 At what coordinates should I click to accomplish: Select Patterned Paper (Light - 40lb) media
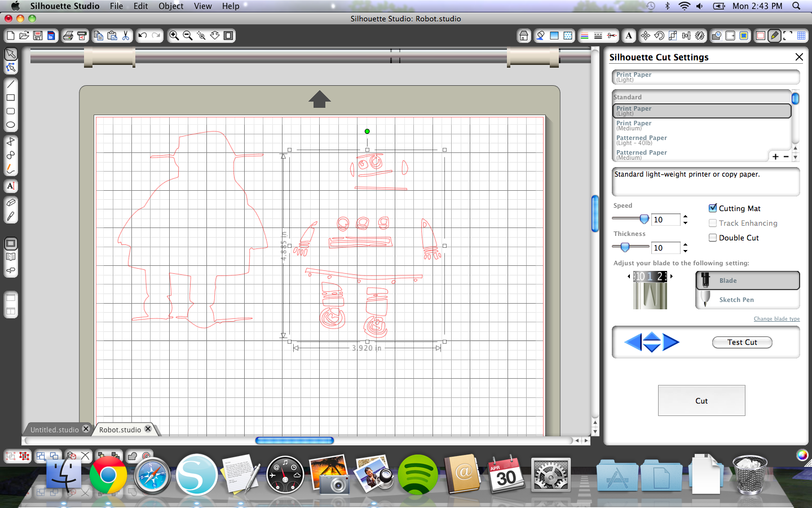(x=701, y=140)
